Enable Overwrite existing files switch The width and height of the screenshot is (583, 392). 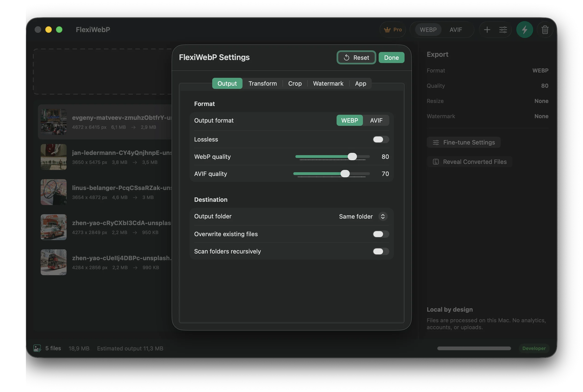point(381,234)
